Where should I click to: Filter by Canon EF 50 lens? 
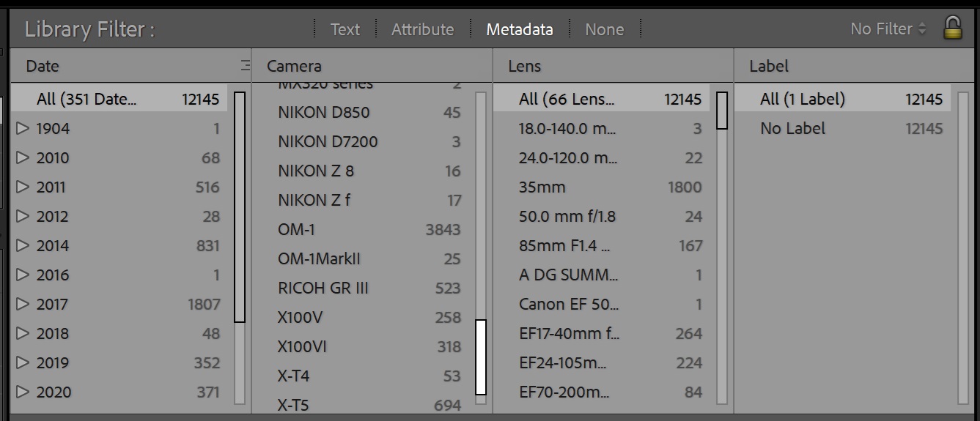pyautogui.click(x=602, y=304)
